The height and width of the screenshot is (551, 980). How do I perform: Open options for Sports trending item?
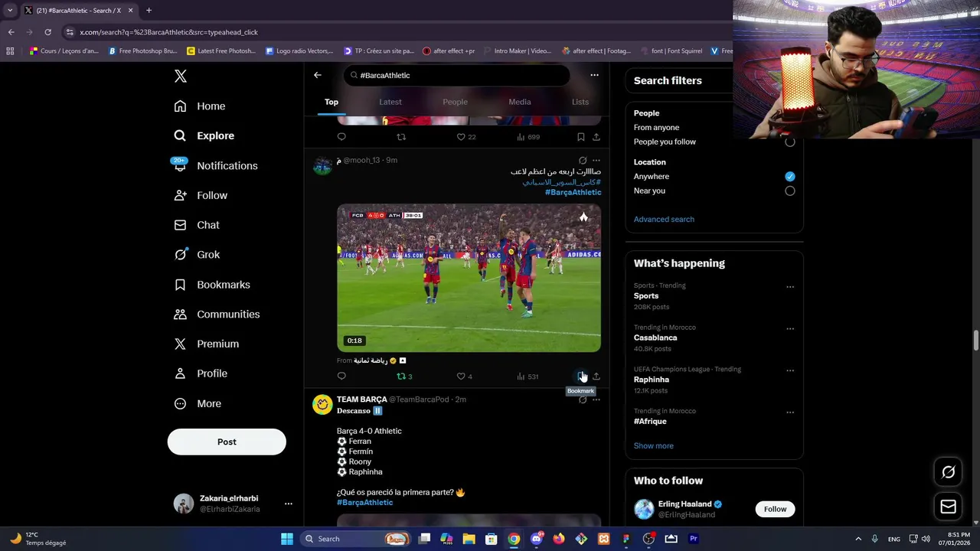point(790,287)
